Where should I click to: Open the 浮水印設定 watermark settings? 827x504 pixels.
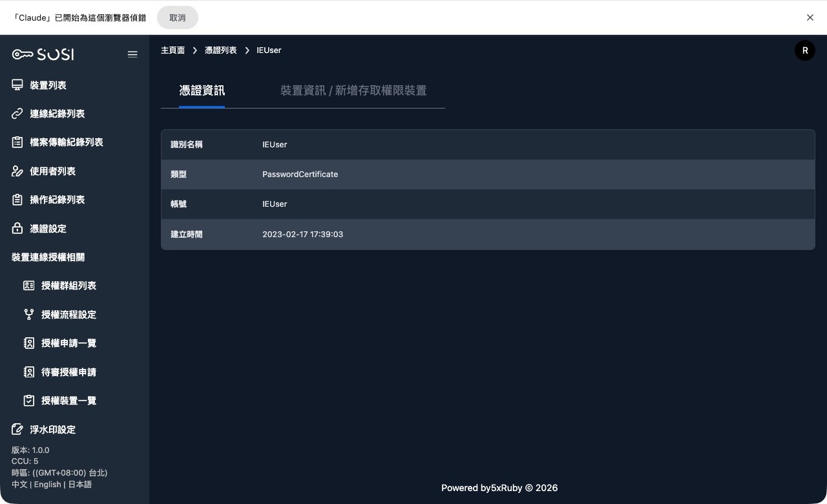point(52,429)
